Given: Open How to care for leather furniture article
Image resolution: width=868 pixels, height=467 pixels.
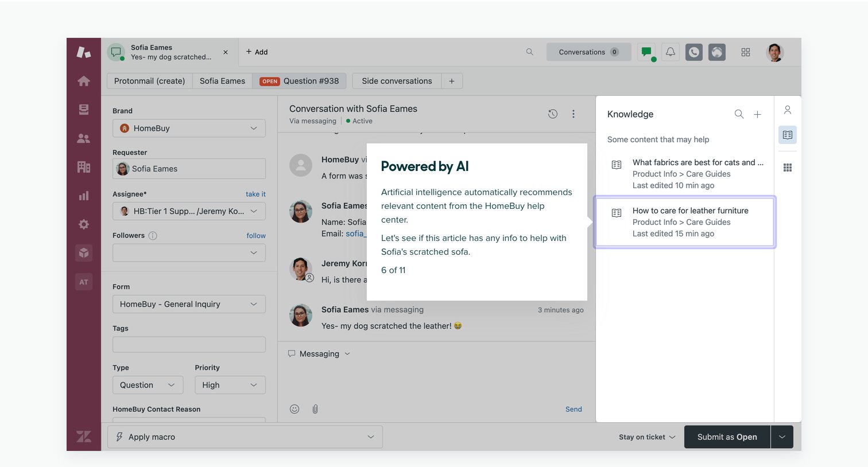Looking at the screenshot, I should point(684,222).
